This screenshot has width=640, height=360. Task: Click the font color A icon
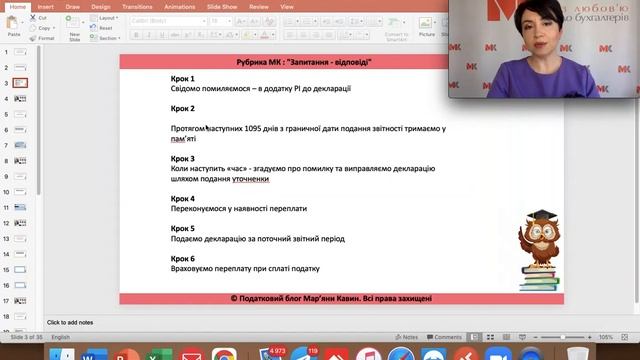coord(264,35)
